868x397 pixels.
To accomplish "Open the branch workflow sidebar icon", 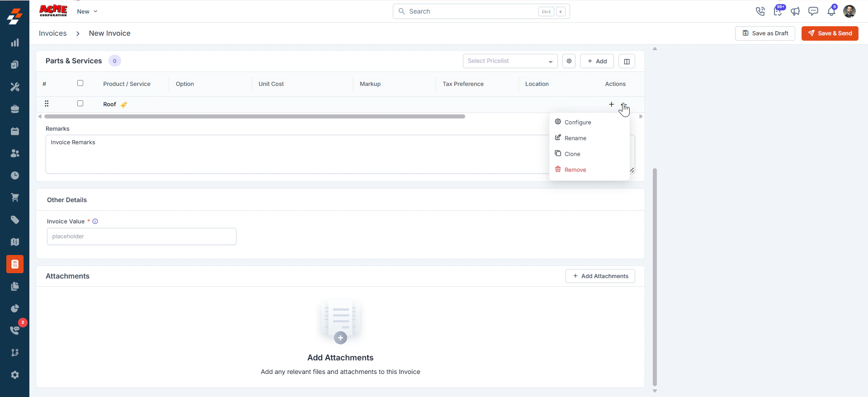I will click(x=15, y=353).
